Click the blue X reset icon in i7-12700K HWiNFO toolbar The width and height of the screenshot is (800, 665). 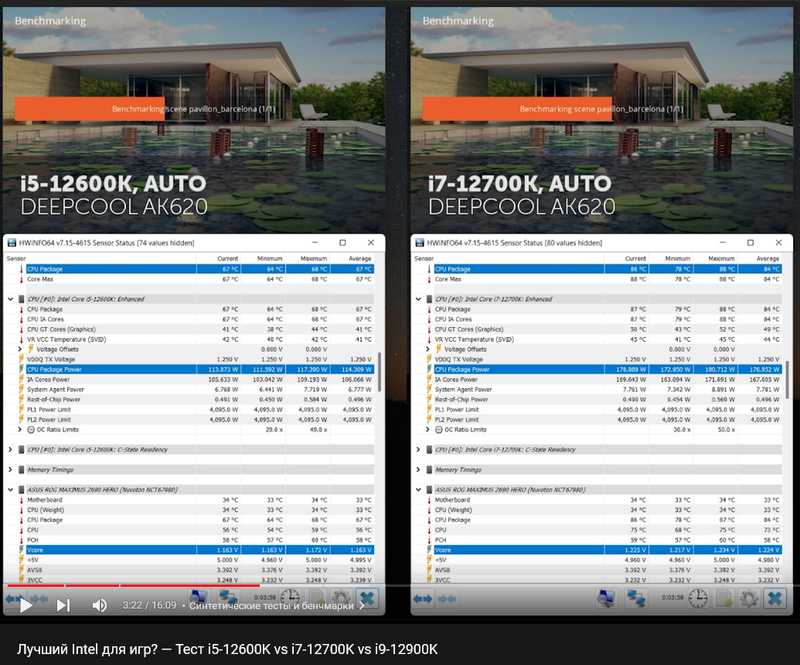[775, 598]
